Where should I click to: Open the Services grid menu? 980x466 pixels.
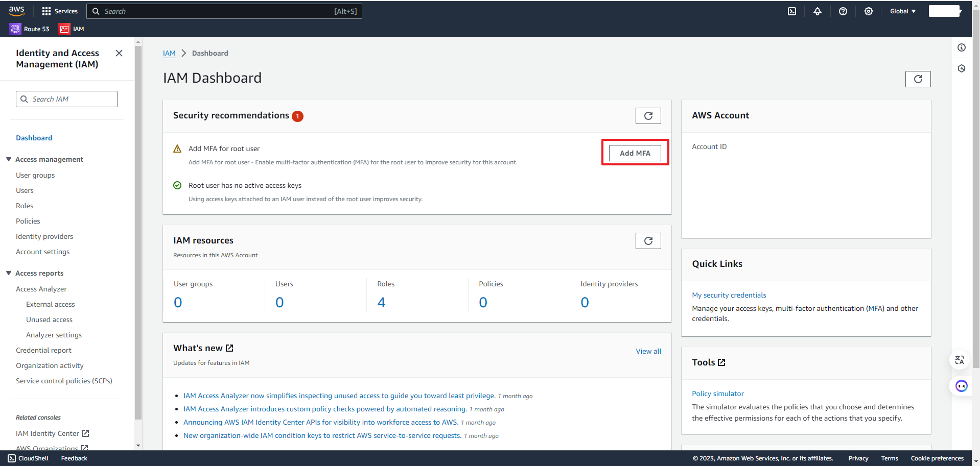pyautogui.click(x=60, y=11)
